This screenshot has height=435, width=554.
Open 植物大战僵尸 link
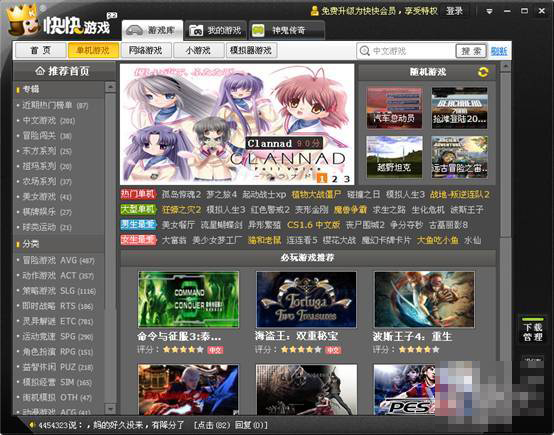316,194
